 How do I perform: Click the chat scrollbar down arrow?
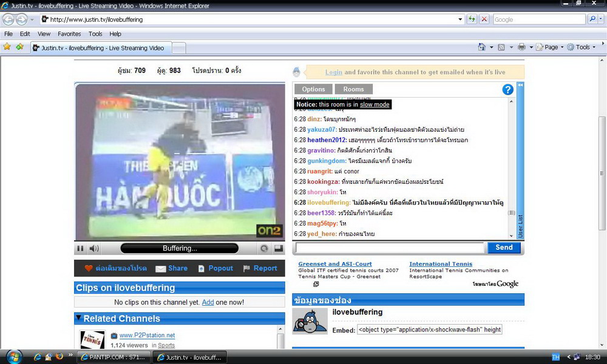511,235
